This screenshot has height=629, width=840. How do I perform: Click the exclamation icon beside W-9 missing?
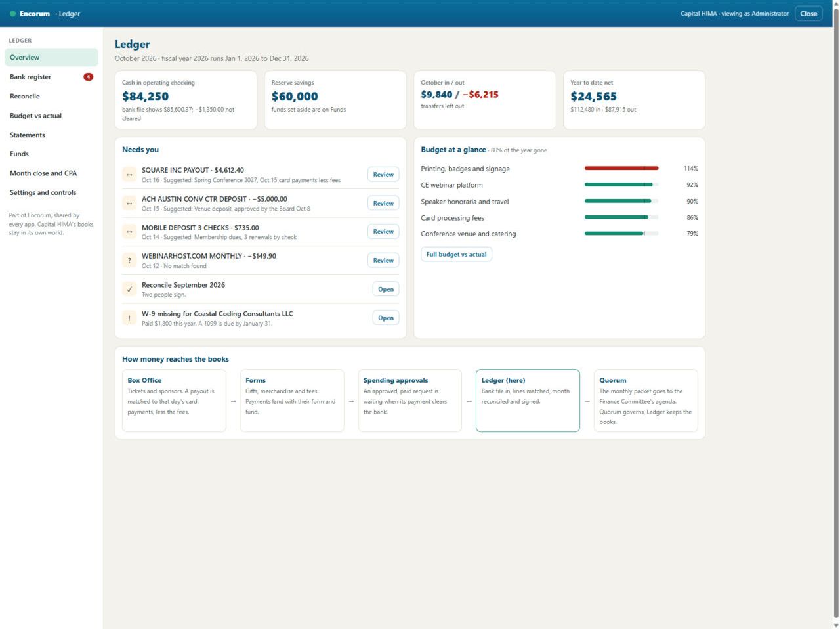pos(129,318)
